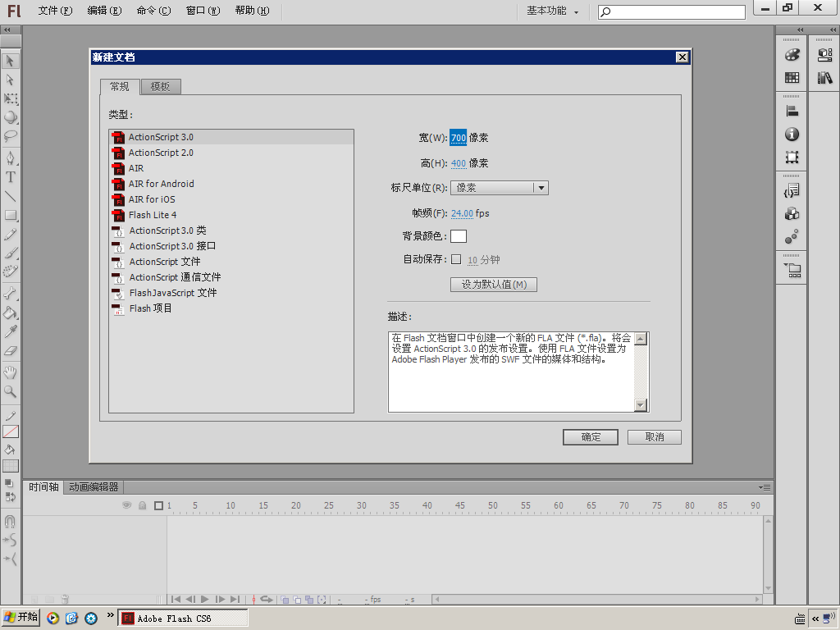
Task: Open the Swatches grid panel icon
Action: (792, 78)
